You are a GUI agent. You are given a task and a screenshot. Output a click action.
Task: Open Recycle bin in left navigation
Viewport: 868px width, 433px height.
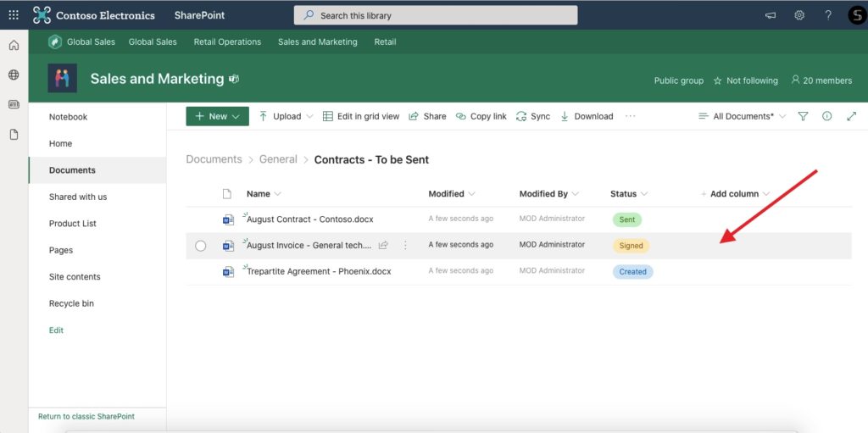(x=71, y=303)
